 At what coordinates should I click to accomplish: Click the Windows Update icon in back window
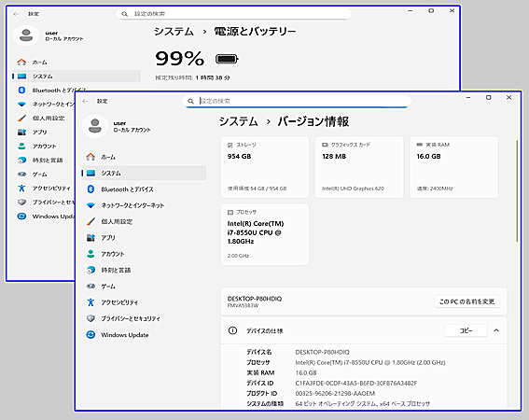pyautogui.click(x=21, y=217)
